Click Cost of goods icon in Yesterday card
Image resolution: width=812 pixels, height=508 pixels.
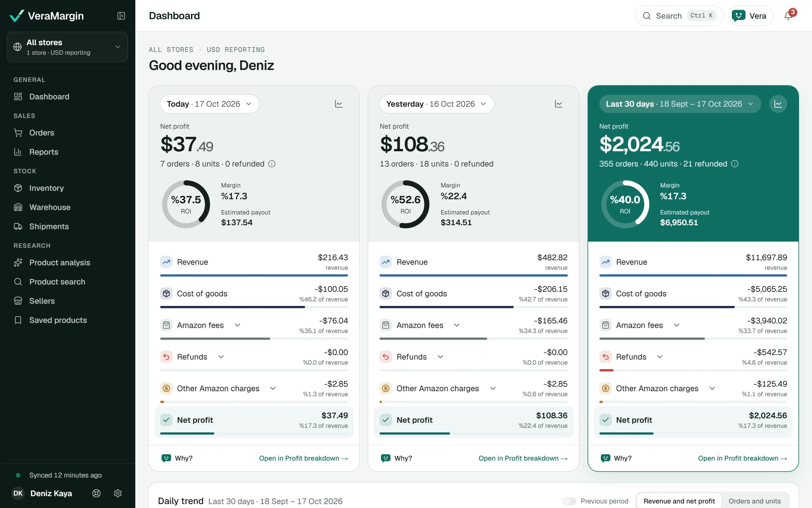pos(385,293)
